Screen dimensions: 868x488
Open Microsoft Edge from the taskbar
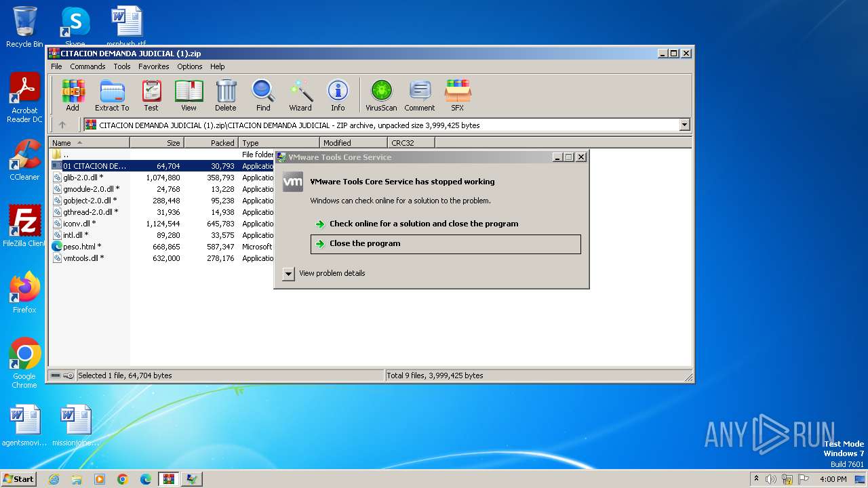(146, 479)
